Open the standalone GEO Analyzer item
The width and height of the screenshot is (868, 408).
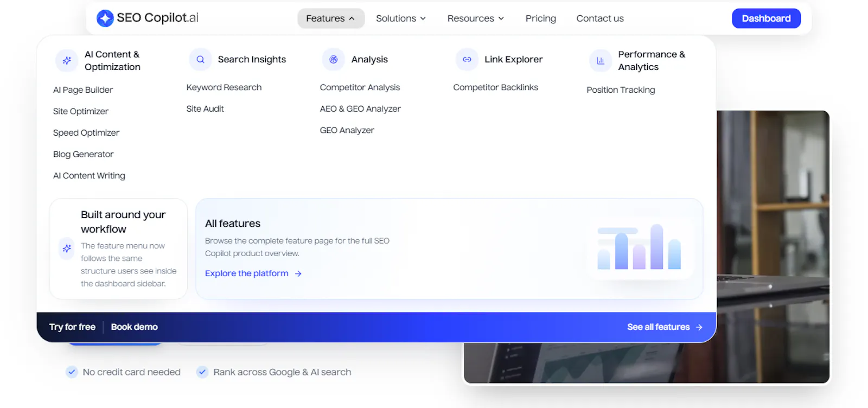pyautogui.click(x=347, y=130)
